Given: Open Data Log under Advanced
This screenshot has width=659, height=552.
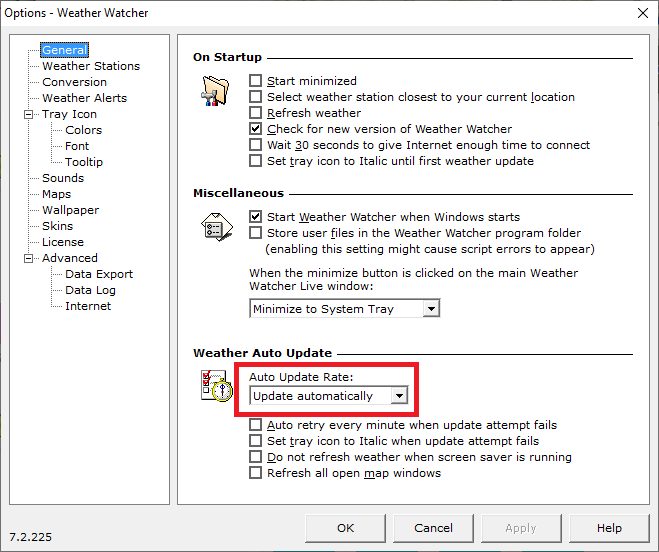Looking at the screenshot, I should point(90,290).
